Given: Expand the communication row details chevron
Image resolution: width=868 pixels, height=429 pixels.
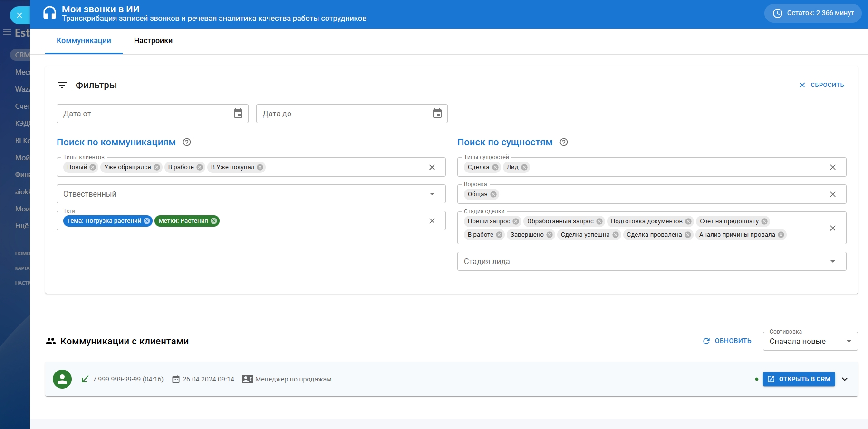Looking at the screenshot, I should pyautogui.click(x=845, y=379).
